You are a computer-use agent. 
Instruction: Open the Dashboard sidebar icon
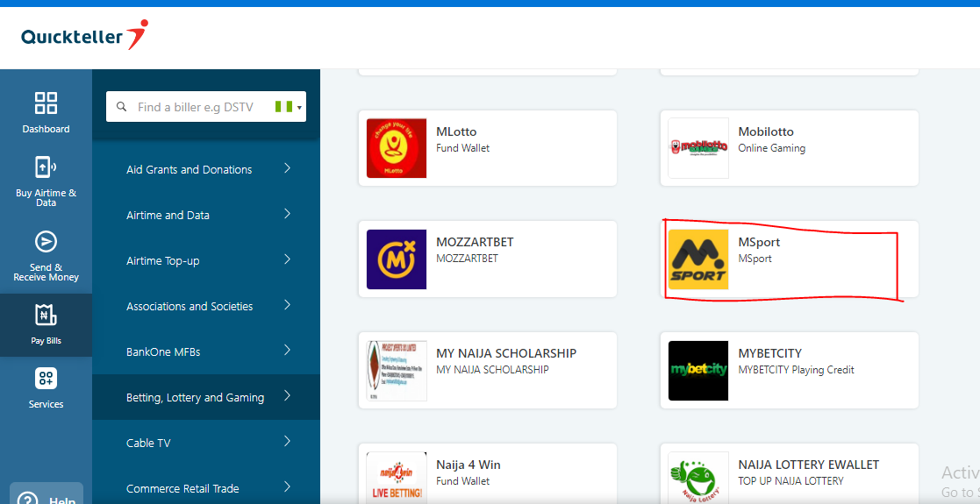[46, 103]
